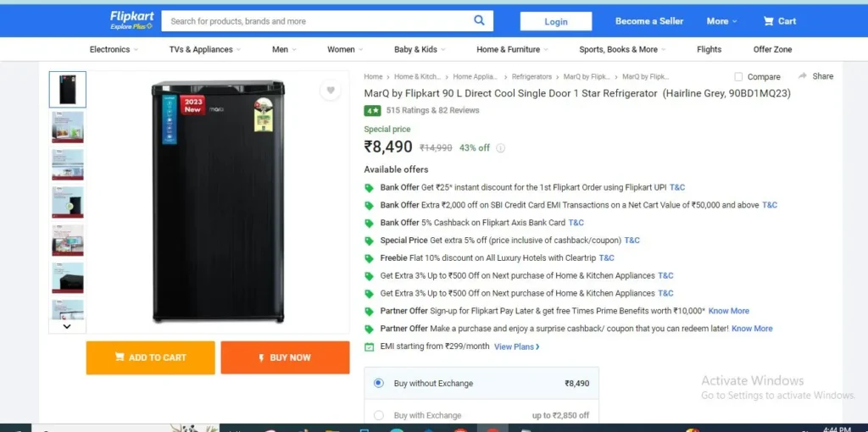
Task: Add product to wishlist heart icon
Action: point(331,91)
